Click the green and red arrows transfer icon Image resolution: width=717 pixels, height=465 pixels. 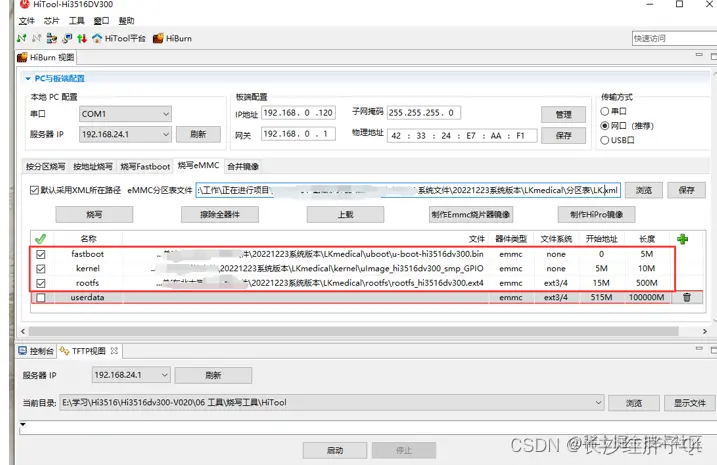pyautogui.click(x=82, y=38)
